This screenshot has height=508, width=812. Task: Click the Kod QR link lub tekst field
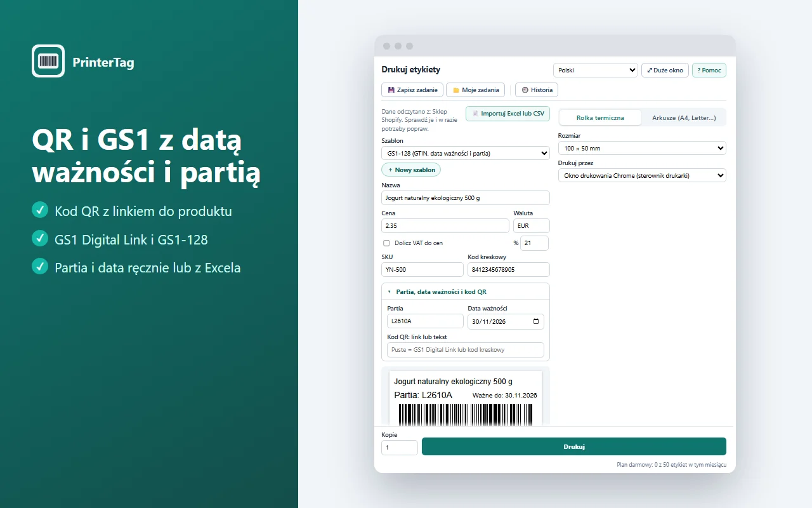tap(466, 350)
